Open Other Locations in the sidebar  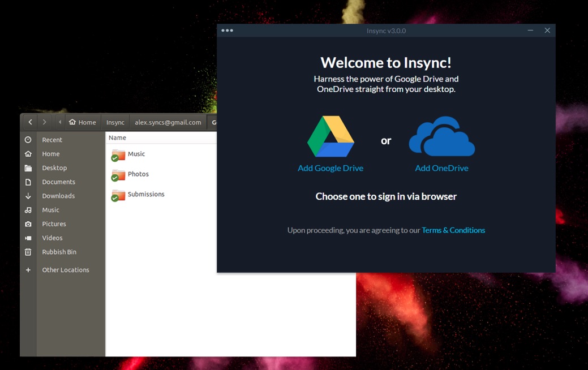(x=66, y=270)
